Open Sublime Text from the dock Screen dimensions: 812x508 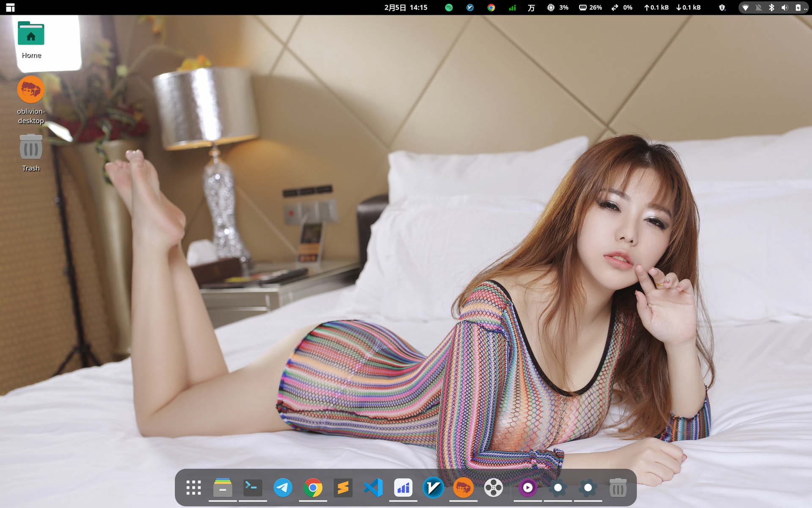pos(343,488)
